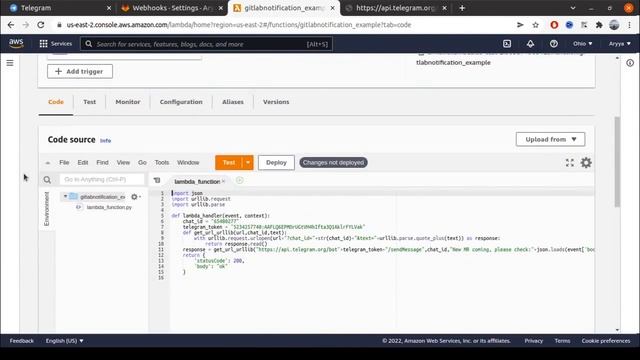This screenshot has height=360, width=640.
Task: Open the editor File menu
Action: point(64,162)
